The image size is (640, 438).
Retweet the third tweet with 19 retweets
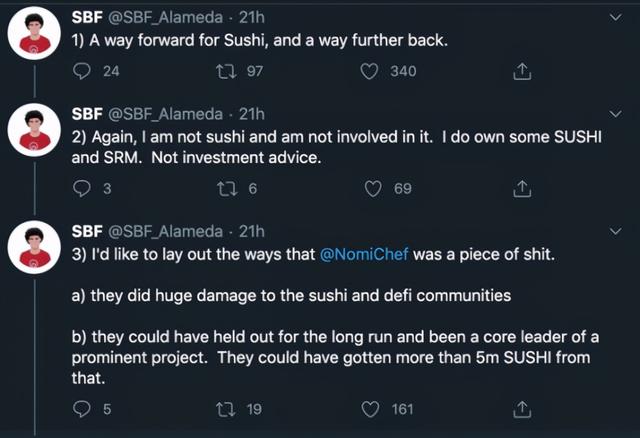pos(224,408)
